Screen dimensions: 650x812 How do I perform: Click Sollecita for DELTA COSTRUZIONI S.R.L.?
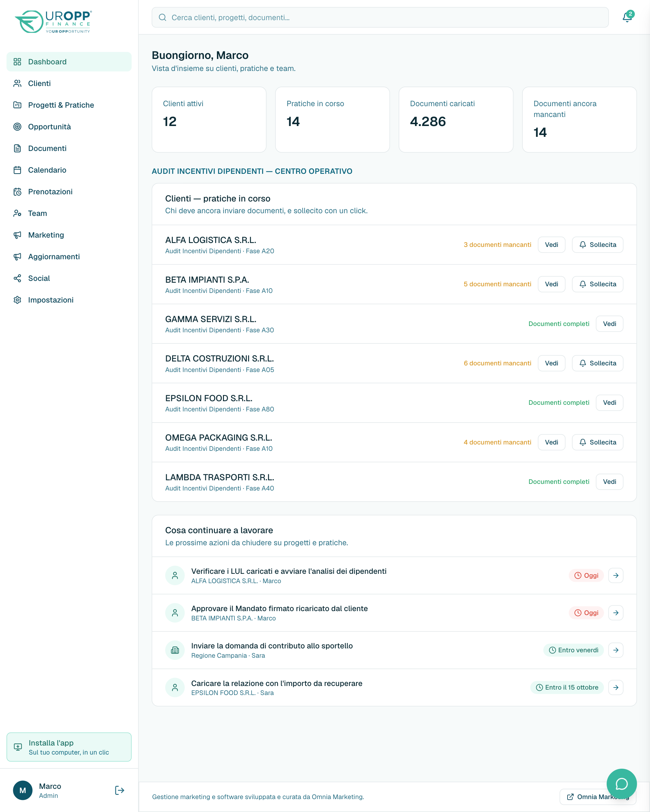597,363
